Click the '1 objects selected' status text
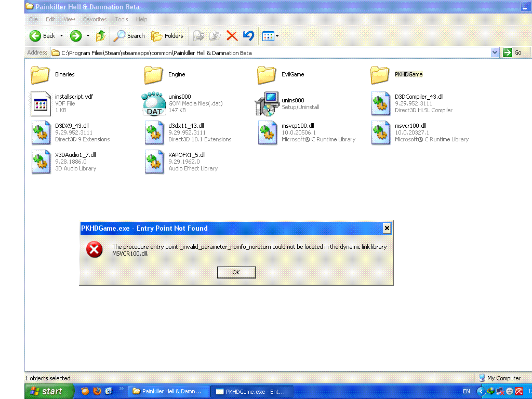 [48, 378]
